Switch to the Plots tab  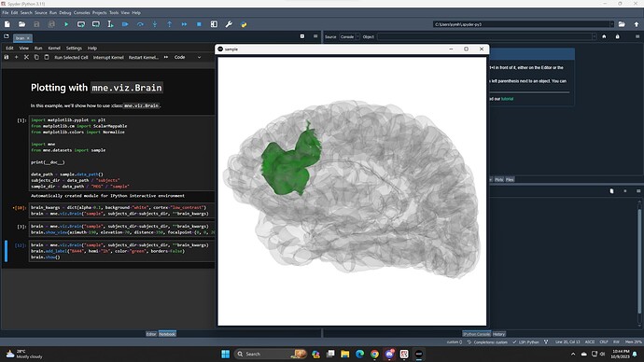[499, 180]
